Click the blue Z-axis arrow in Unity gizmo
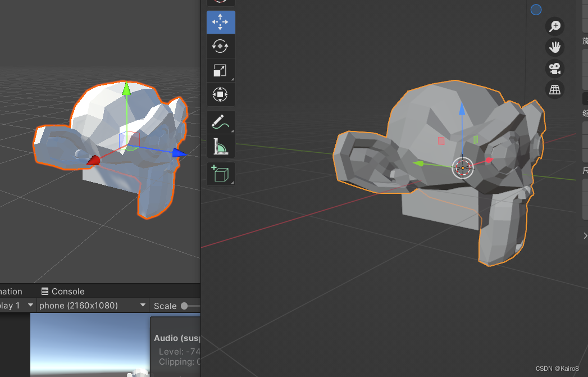This screenshot has height=377, width=588. pos(179,153)
